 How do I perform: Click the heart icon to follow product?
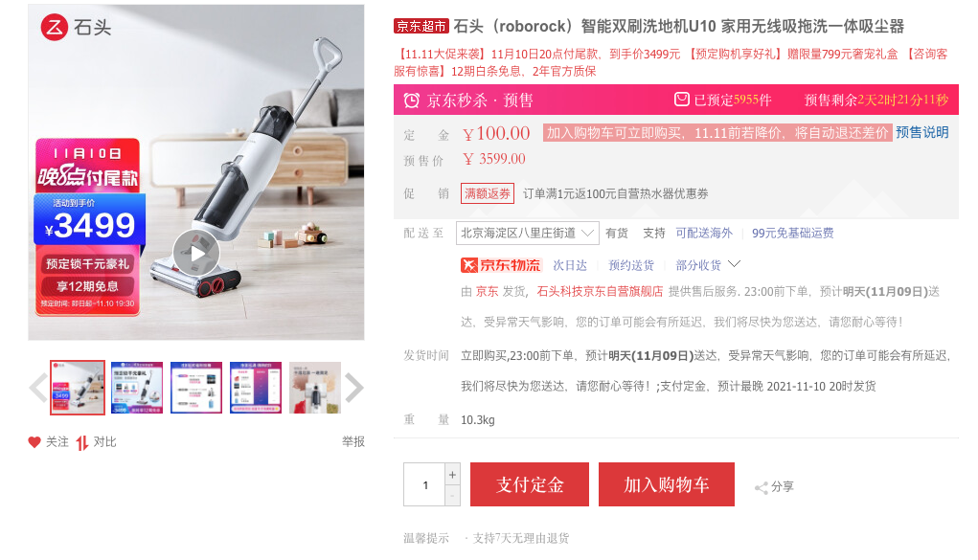(34, 442)
